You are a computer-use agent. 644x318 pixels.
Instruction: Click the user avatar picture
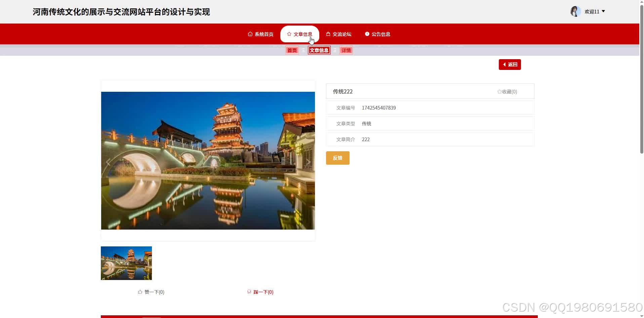click(575, 11)
